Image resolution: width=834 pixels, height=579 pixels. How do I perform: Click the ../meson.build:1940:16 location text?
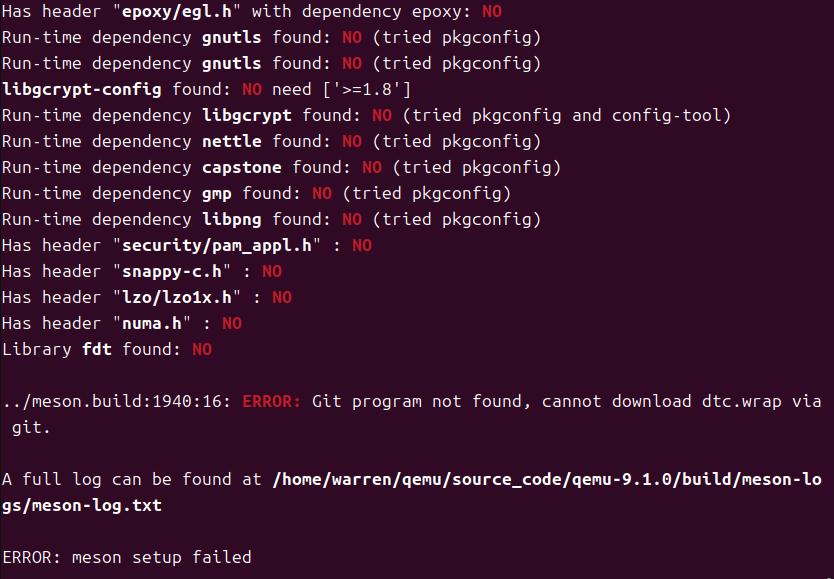tap(116, 401)
